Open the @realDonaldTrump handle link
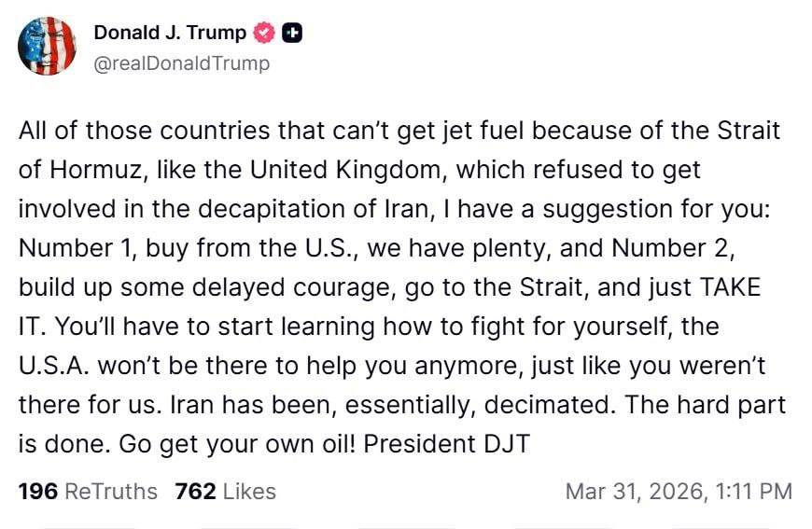 pos(182,63)
